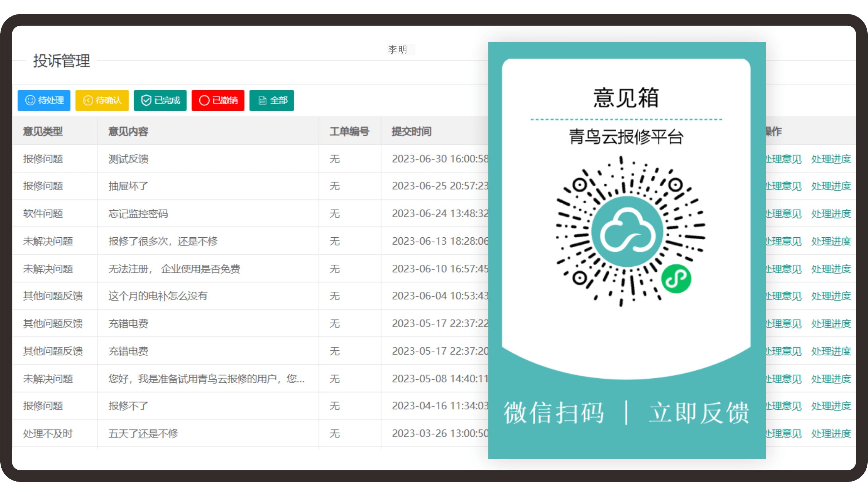Open 处理进度 for 您好，我是准备试用 row
The width and height of the screenshot is (868, 501).
pos(831,379)
